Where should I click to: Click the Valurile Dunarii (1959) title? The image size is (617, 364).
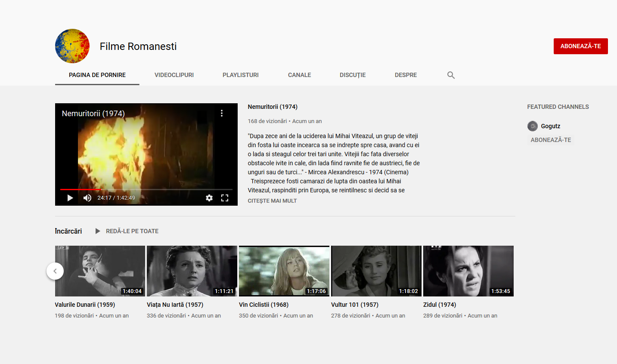pyautogui.click(x=85, y=305)
